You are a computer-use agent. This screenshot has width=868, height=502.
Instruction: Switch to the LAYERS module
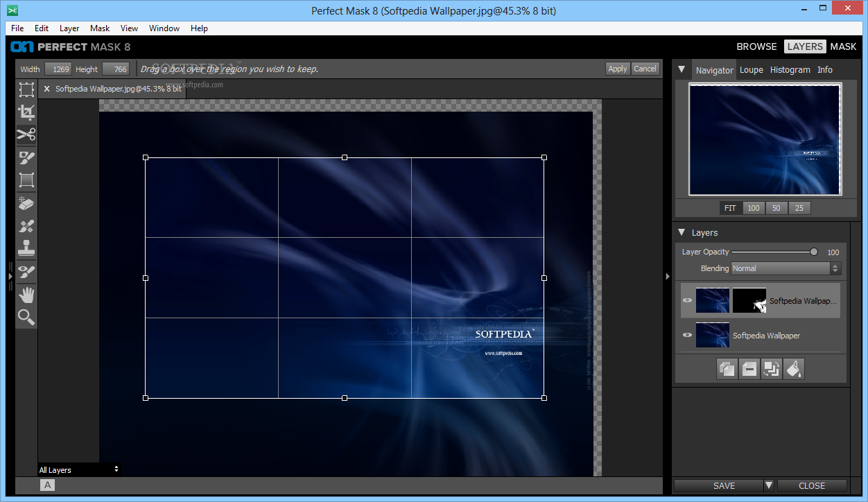point(805,46)
